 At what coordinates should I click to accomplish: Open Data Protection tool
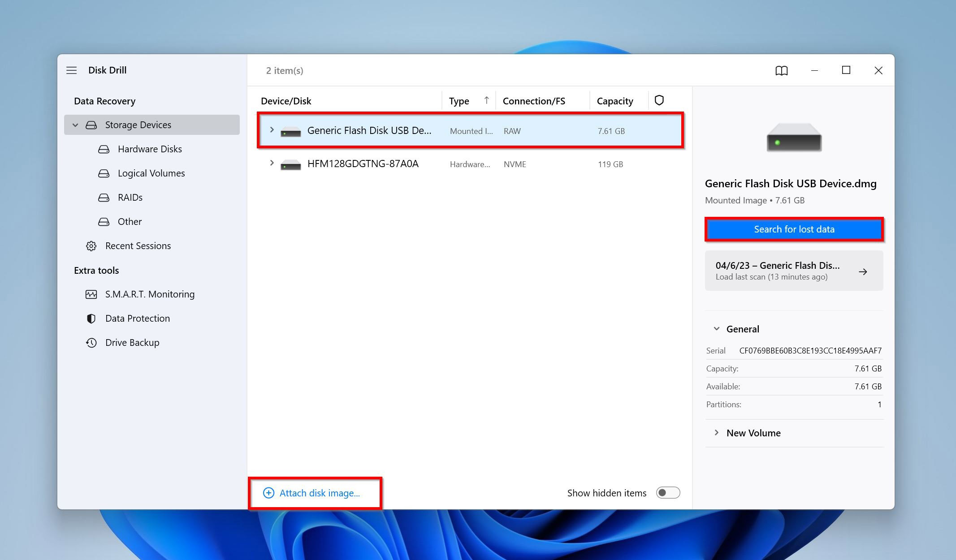138,319
